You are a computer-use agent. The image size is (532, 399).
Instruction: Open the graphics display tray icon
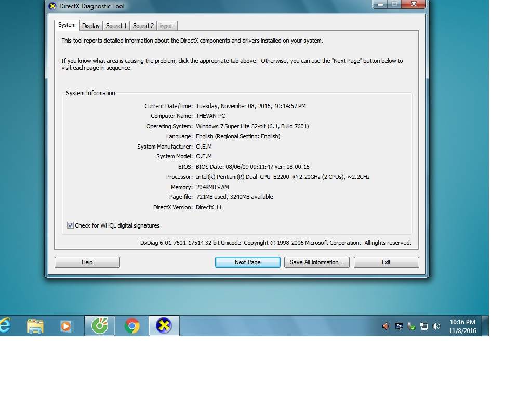click(398, 326)
